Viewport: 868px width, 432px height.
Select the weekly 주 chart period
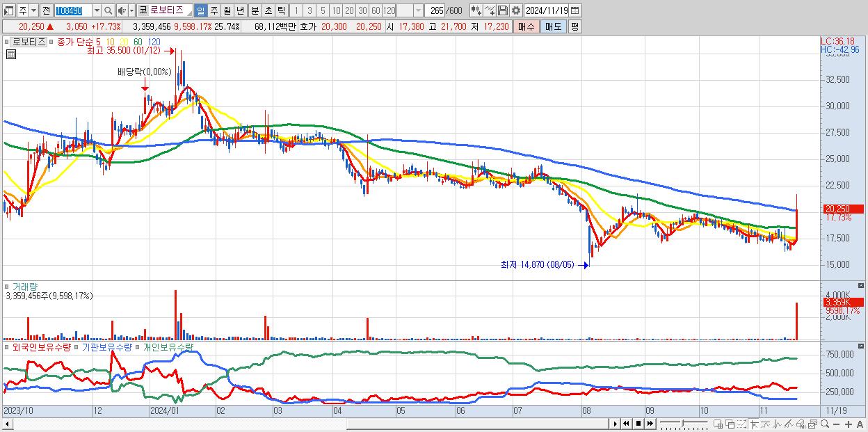(x=214, y=10)
